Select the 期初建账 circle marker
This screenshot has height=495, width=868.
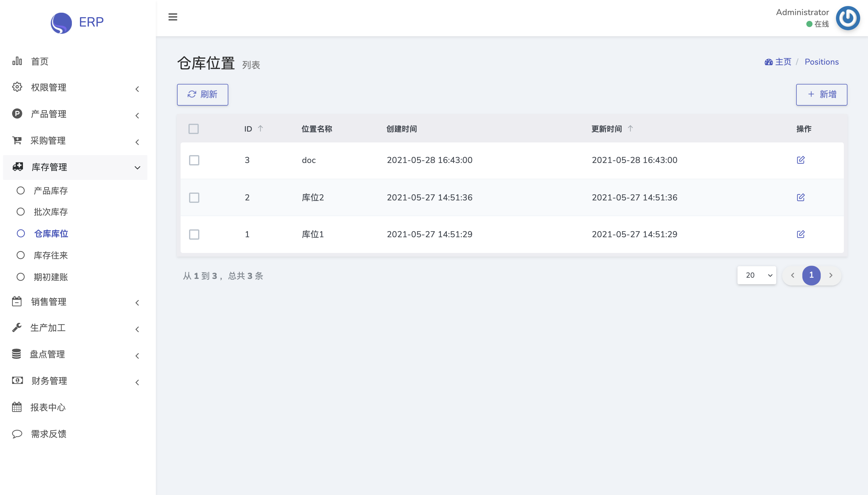click(x=21, y=277)
